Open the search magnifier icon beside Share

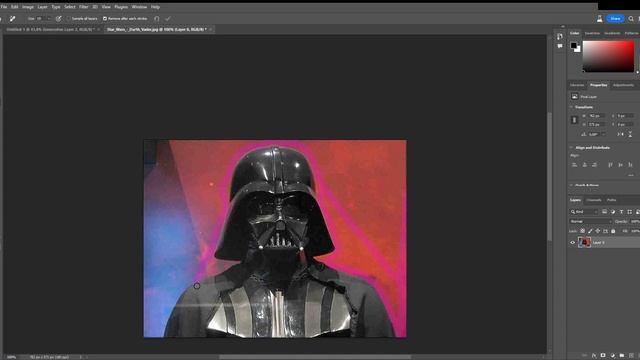click(631, 19)
